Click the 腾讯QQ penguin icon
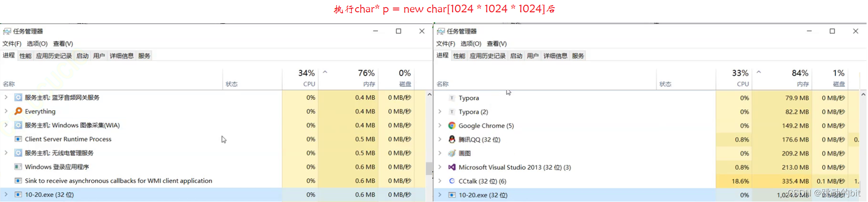 click(452, 139)
